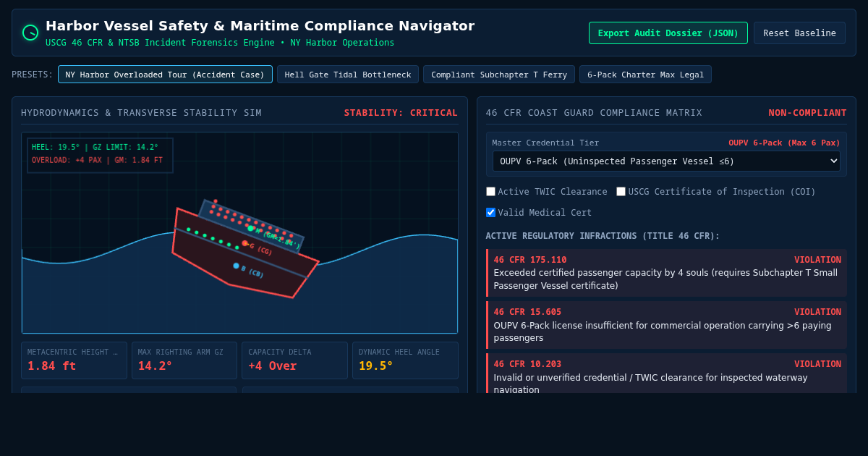Click the 46 CFR Coast Guard Compliance Matrix heading

(594, 113)
